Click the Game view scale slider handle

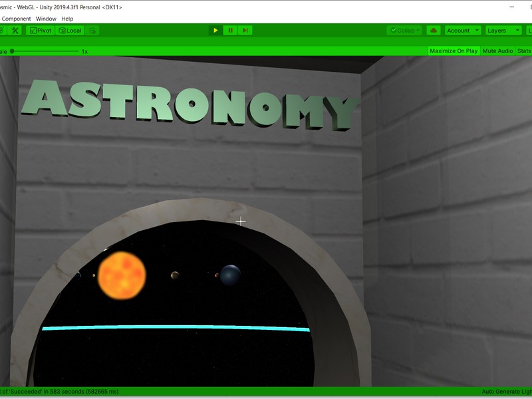[x=12, y=51]
